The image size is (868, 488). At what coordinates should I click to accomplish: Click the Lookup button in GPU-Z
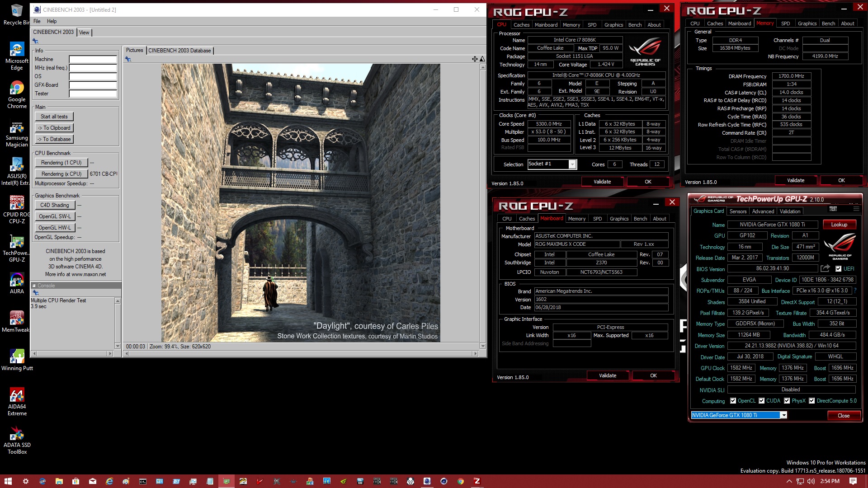pyautogui.click(x=839, y=225)
